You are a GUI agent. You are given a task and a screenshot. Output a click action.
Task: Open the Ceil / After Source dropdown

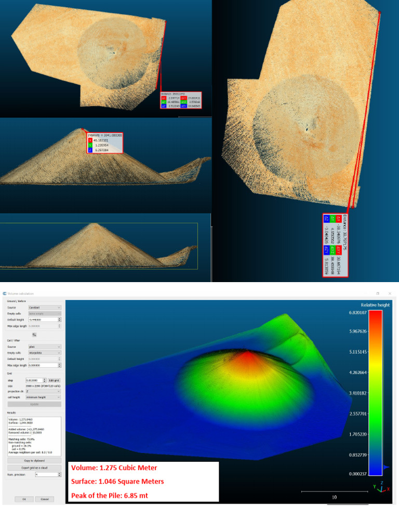[45, 347]
